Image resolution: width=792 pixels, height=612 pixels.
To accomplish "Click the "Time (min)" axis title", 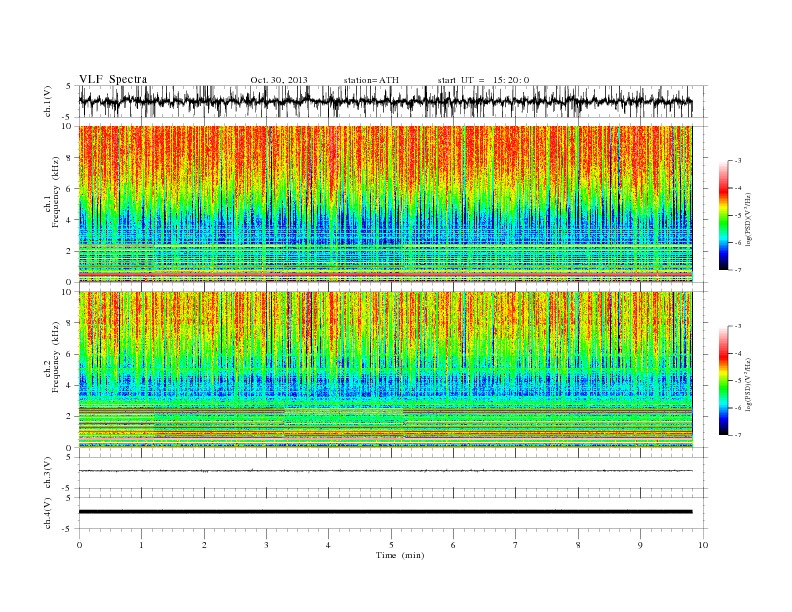I will point(400,555).
